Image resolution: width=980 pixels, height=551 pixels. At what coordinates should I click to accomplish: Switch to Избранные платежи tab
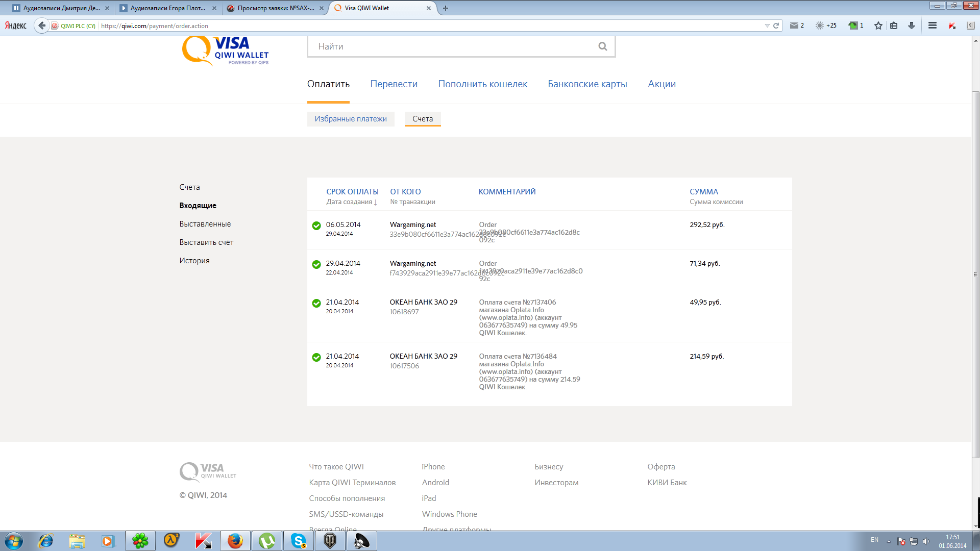click(x=351, y=119)
